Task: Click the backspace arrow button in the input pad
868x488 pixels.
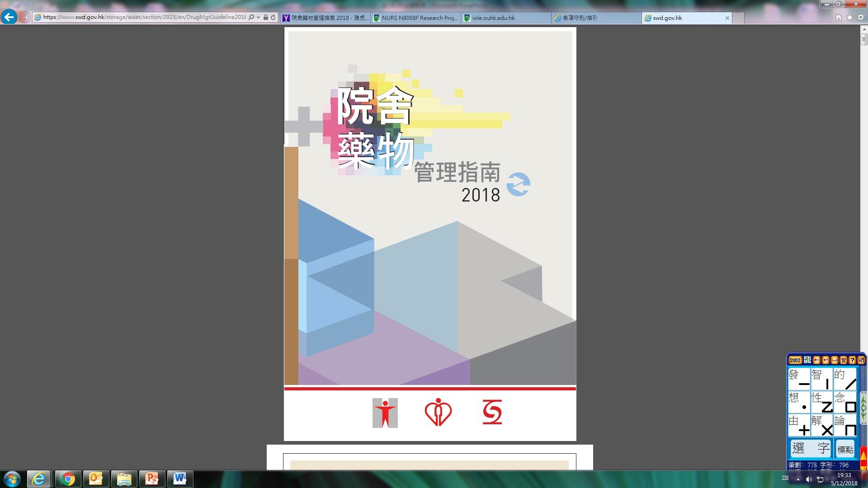Action: [x=816, y=360]
